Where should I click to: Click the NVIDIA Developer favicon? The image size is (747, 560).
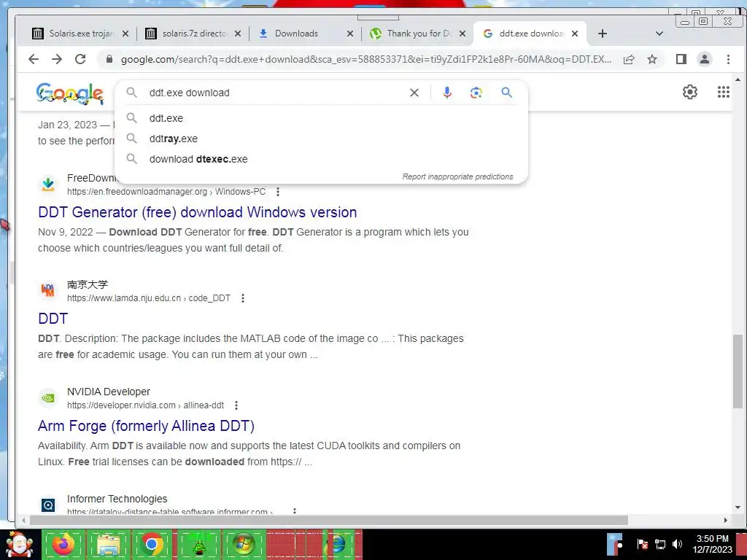48,398
